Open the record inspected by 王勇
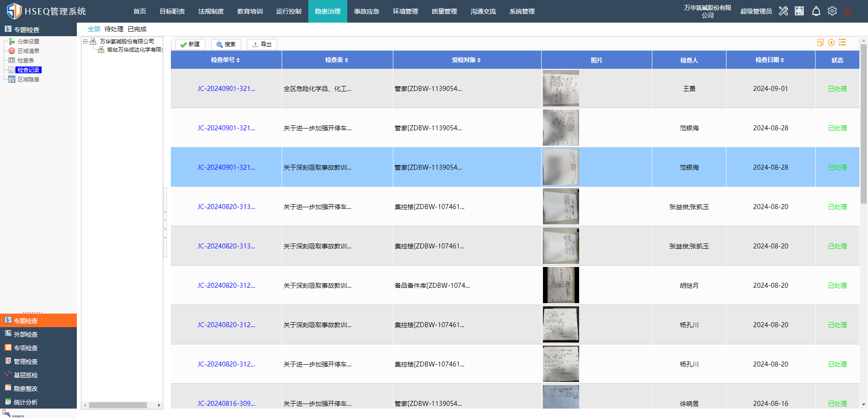868x419 pixels. click(226, 89)
